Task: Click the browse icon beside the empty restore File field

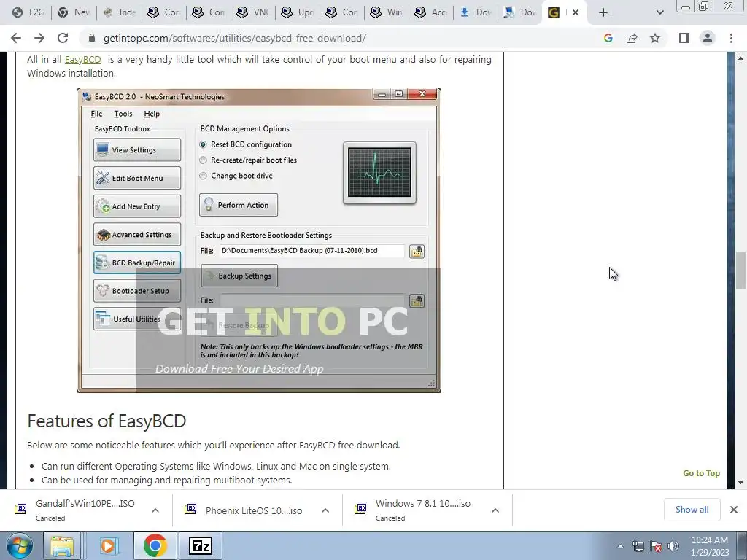Action: click(x=417, y=301)
